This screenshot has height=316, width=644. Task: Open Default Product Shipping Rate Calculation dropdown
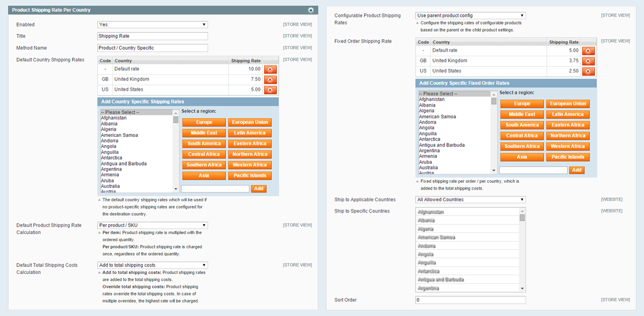[152, 225]
